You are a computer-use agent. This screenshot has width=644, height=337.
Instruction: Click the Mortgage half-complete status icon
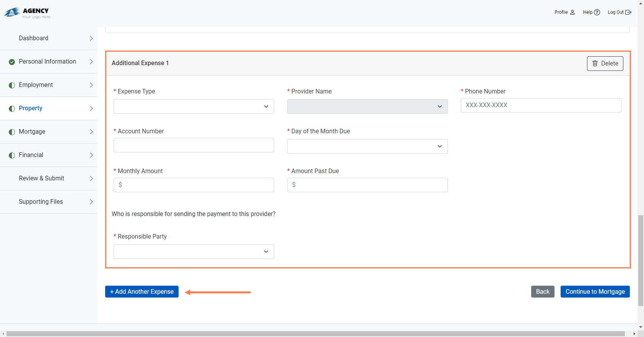(12, 132)
